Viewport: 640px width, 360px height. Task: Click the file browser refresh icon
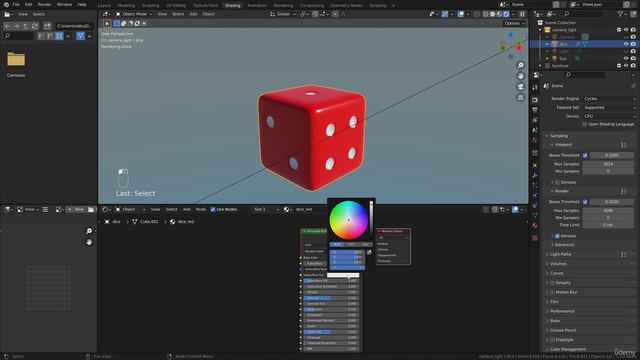coord(35,26)
